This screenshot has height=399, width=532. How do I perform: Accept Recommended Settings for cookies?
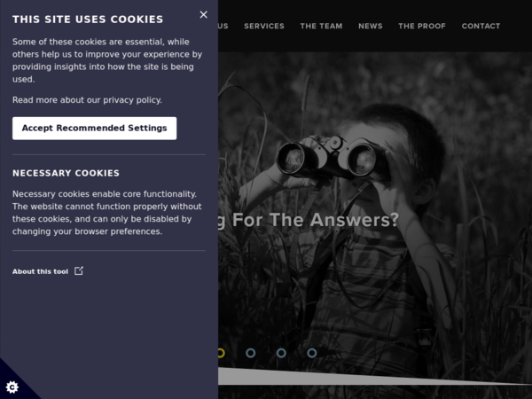pos(94,129)
